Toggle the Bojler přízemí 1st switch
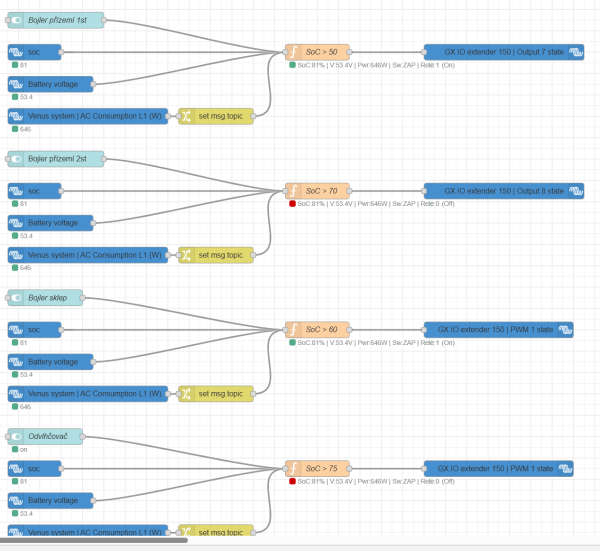The width and height of the screenshot is (600, 551). click(x=16, y=20)
